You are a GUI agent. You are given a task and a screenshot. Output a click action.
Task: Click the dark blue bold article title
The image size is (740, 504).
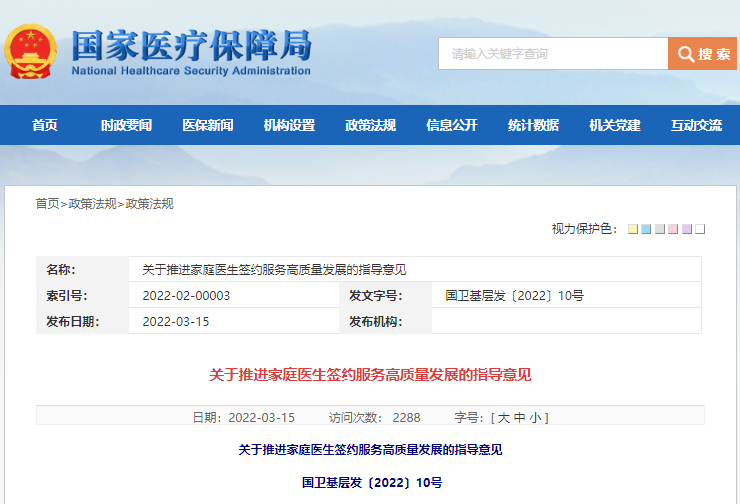click(370, 449)
